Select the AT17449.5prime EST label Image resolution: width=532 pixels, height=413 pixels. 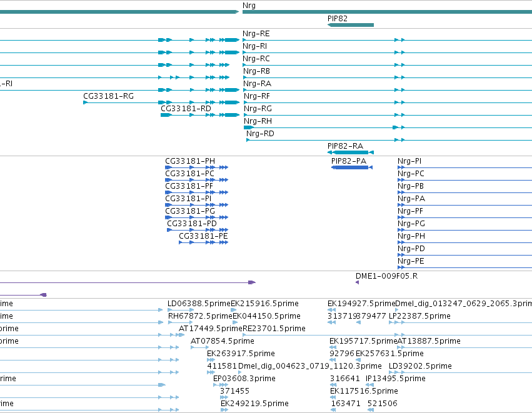[210, 329]
